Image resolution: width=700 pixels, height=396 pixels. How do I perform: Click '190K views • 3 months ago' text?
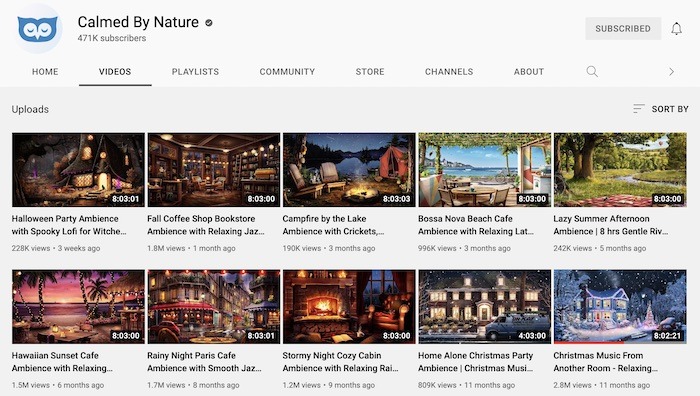[329, 248]
